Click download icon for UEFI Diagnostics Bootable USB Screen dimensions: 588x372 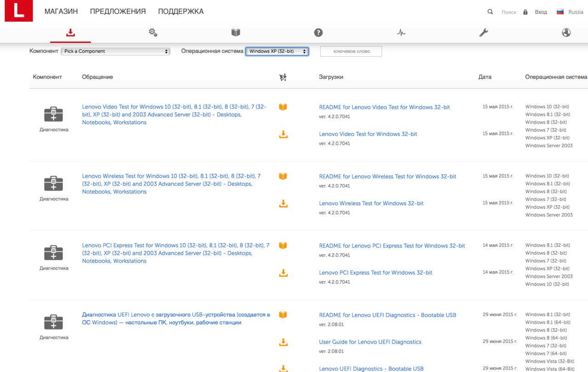[x=283, y=368]
